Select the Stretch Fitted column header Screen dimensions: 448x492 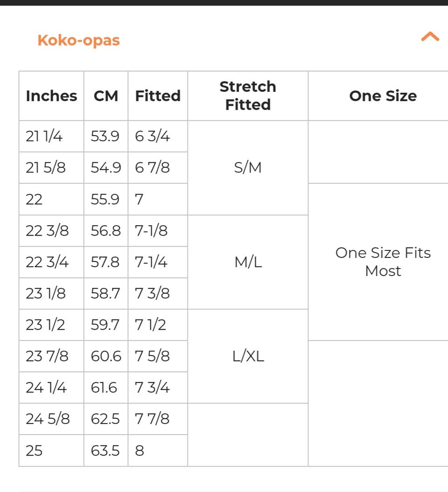(248, 96)
